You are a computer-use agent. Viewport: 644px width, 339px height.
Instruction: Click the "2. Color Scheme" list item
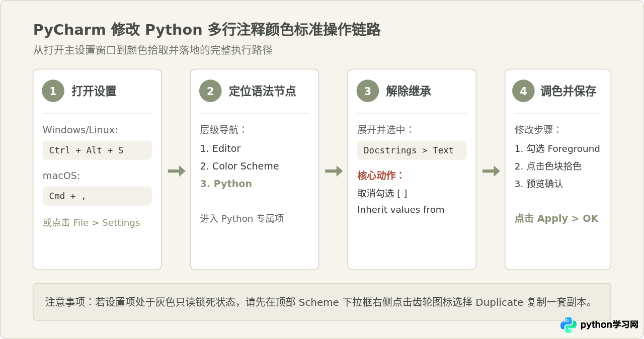239,166
